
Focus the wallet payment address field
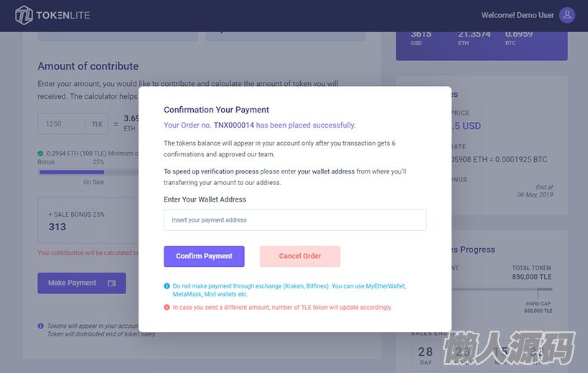coord(294,220)
